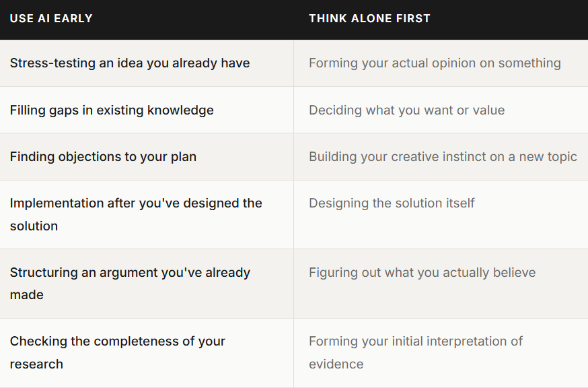Select 'Checking the completeness of your research' cell
Screen dimensions: 588x388
[x=147, y=353]
